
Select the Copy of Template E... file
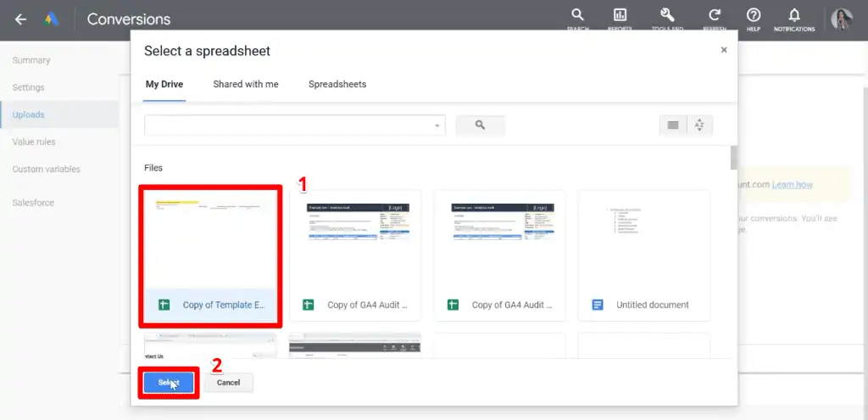[210, 256]
